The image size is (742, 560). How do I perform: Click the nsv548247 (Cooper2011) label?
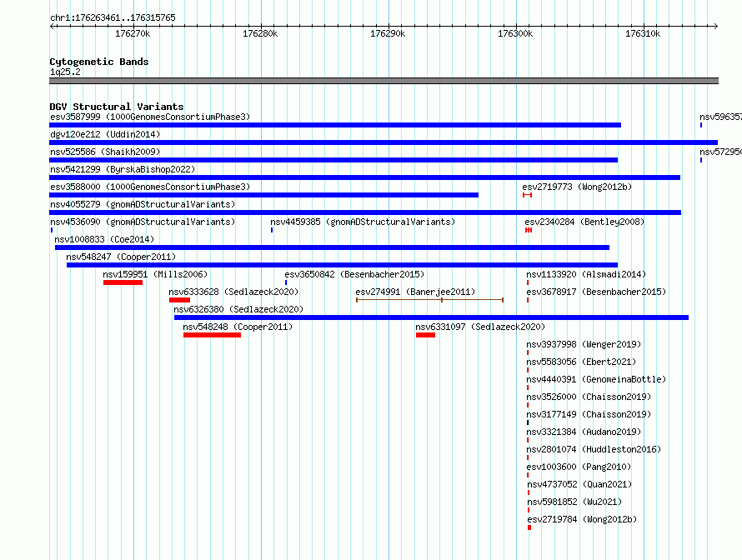tap(121, 257)
